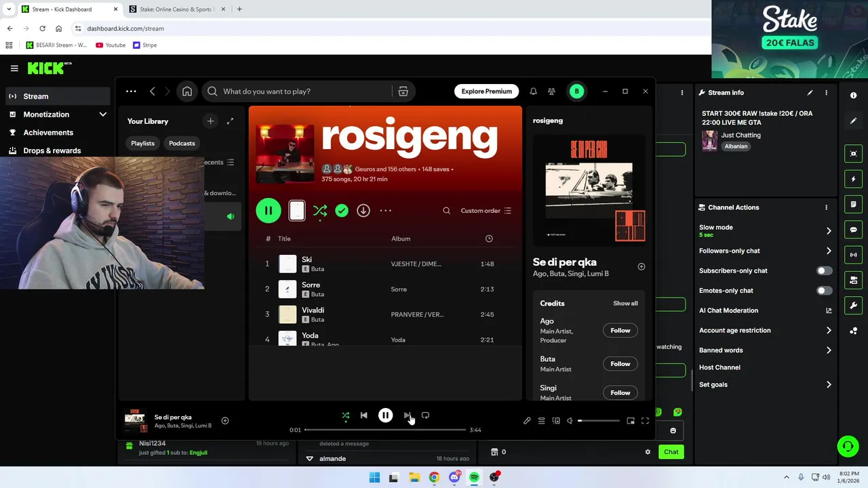The width and height of the screenshot is (868, 488).
Task: Open the Lyrics microphone icon in player
Action: coord(527,421)
